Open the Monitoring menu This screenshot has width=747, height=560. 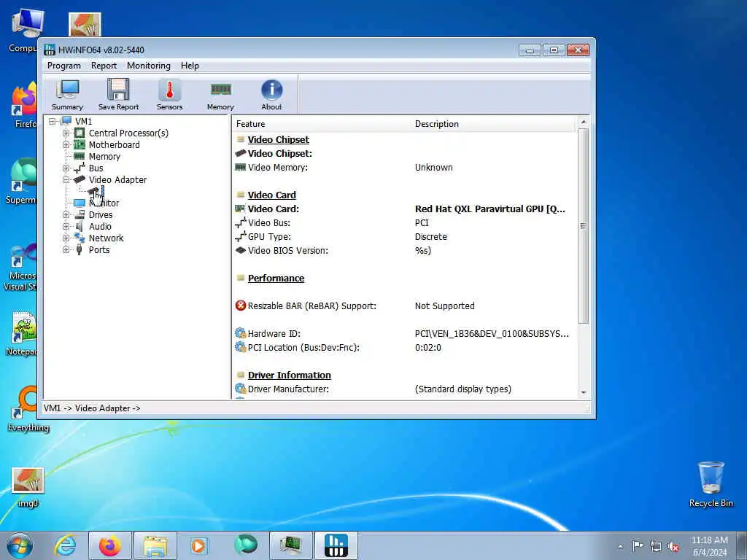tap(149, 66)
